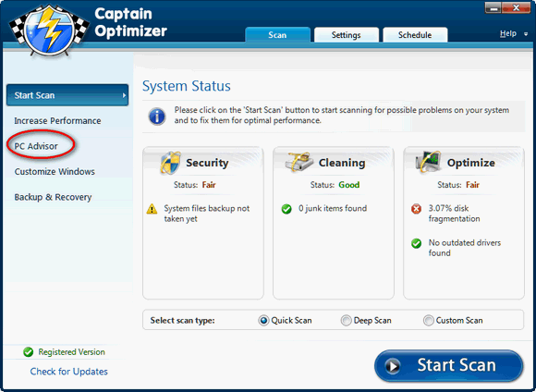
Task: Click the play icon on Start Scan button
Action: coord(393,366)
